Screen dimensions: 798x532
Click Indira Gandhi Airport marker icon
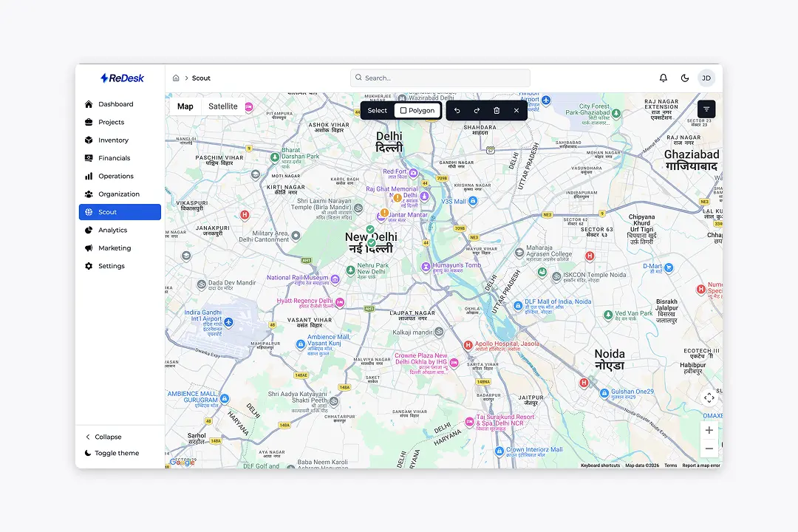click(x=228, y=322)
